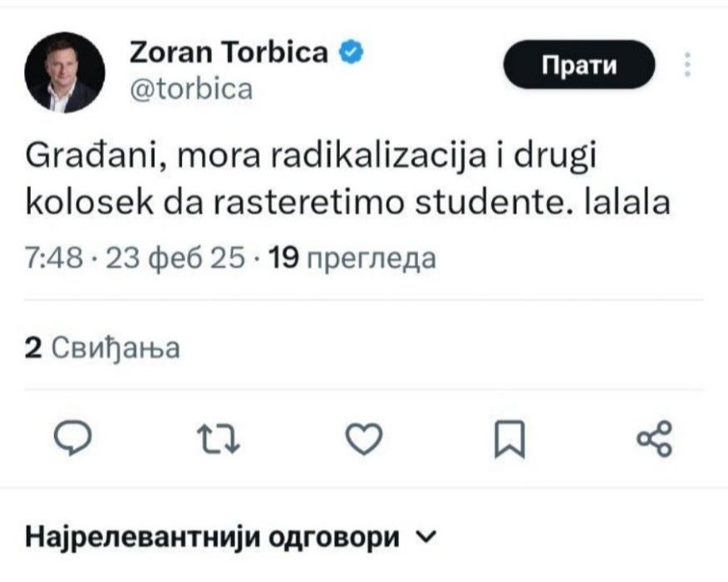Click the 23 феб 25 date
This screenshot has height=582, width=728.
[x=174, y=259]
